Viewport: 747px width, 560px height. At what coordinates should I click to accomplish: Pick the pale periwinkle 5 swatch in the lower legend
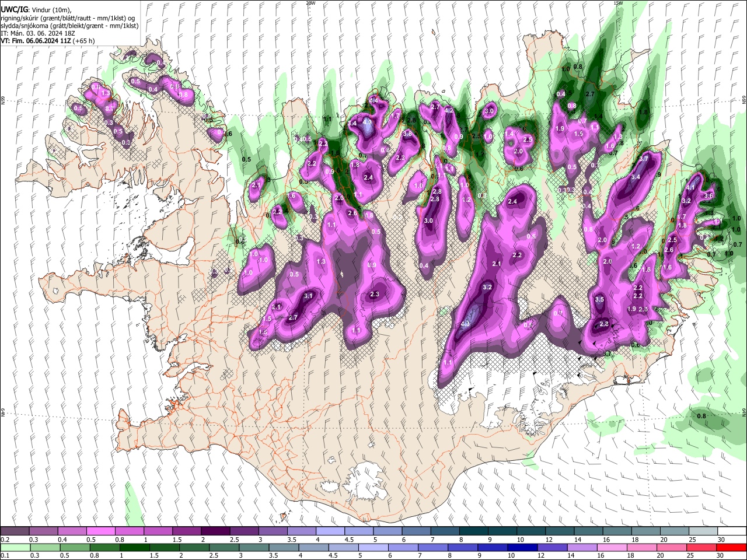click(373, 547)
